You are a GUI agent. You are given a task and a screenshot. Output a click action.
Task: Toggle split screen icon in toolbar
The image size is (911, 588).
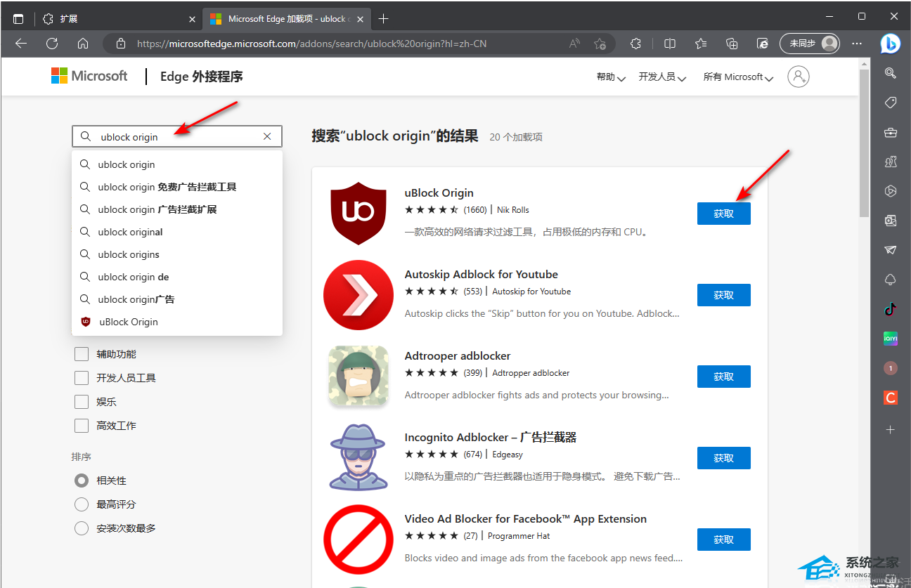670,44
